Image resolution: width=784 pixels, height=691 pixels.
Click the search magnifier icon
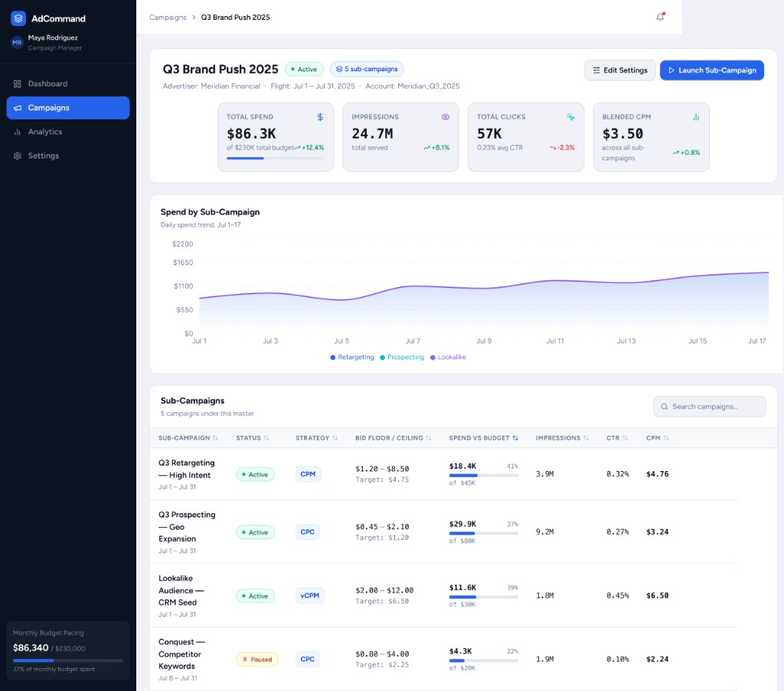coord(665,407)
